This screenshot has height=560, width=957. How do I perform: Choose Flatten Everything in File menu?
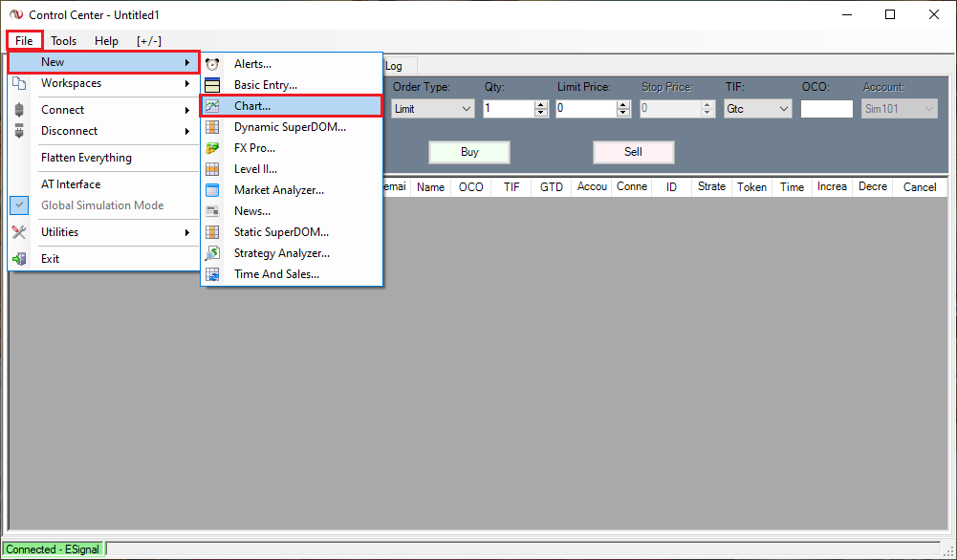click(x=86, y=158)
